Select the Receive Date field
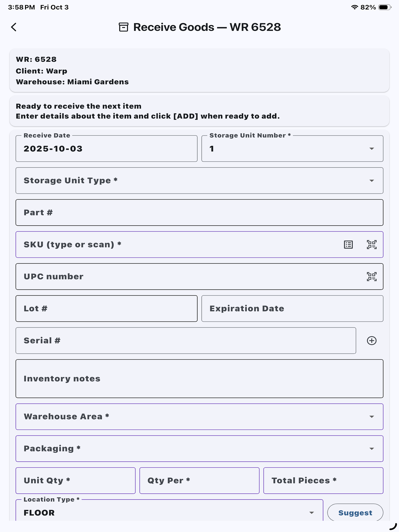This screenshot has height=532, width=399. click(107, 149)
